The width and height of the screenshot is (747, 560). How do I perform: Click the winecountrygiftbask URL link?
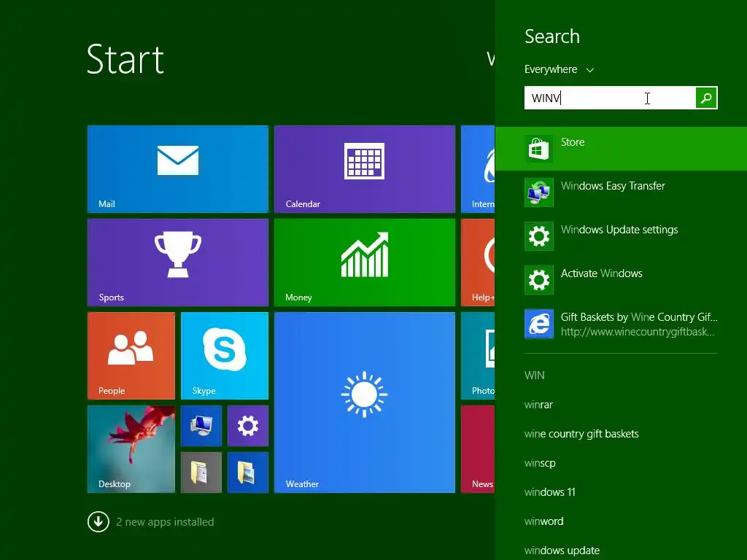pyautogui.click(x=638, y=332)
